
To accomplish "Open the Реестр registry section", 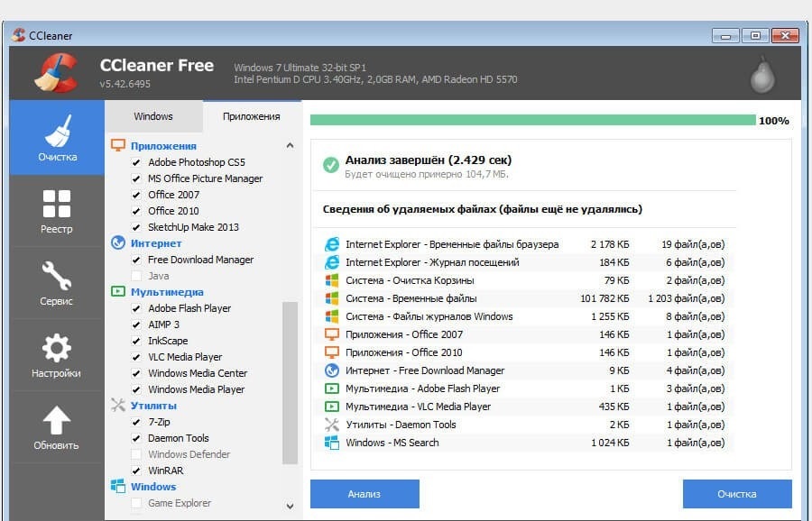I will [x=57, y=210].
